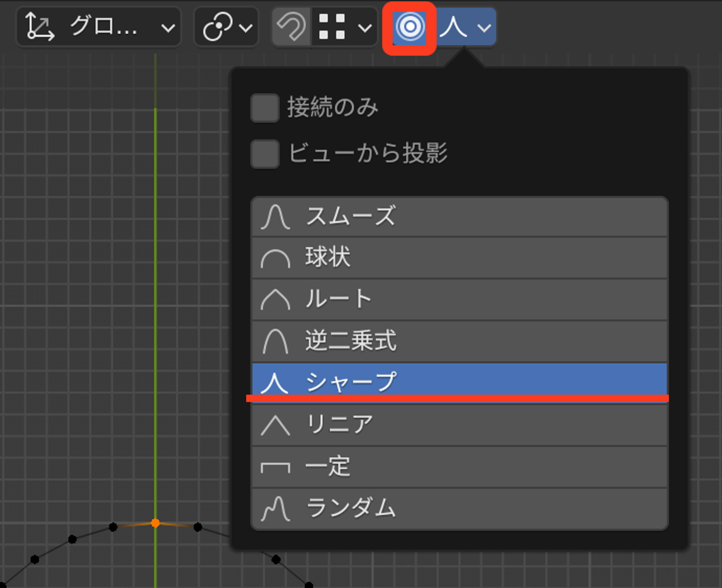Select the ルート falloff option
Image resolution: width=722 pixels, height=588 pixels.
(459, 300)
